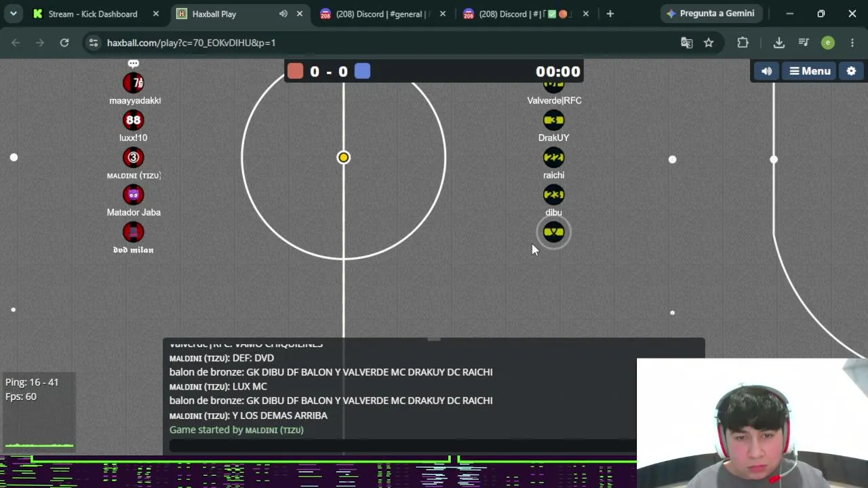
Task: Click the "Game started by MALDINI (TIZU)" notice
Action: click(x=237, y=430)
